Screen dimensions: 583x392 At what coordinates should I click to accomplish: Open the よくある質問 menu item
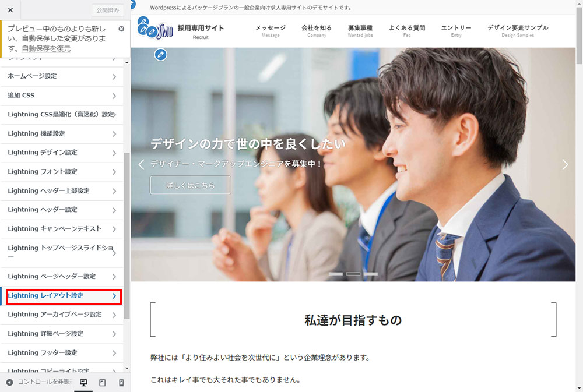point(406,30)
